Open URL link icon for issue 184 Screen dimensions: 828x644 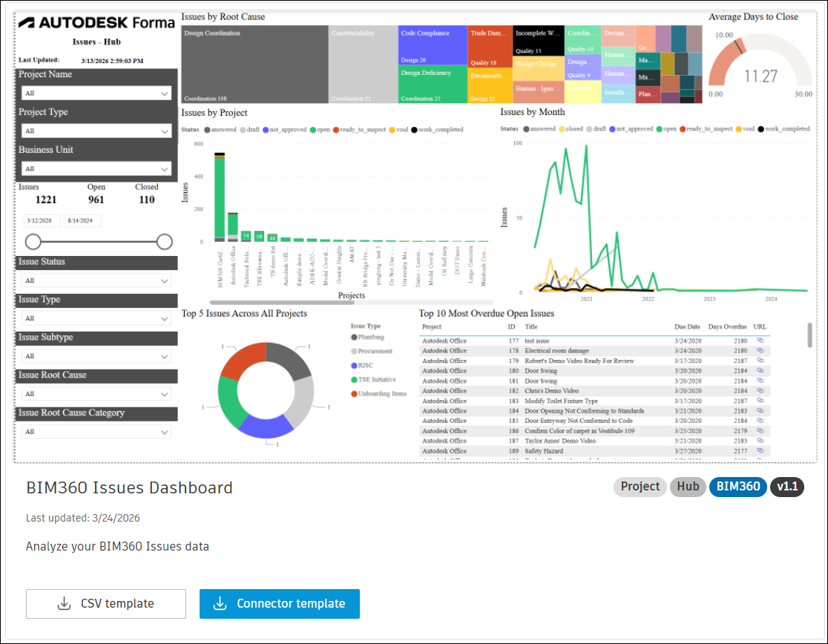[760, 411]
